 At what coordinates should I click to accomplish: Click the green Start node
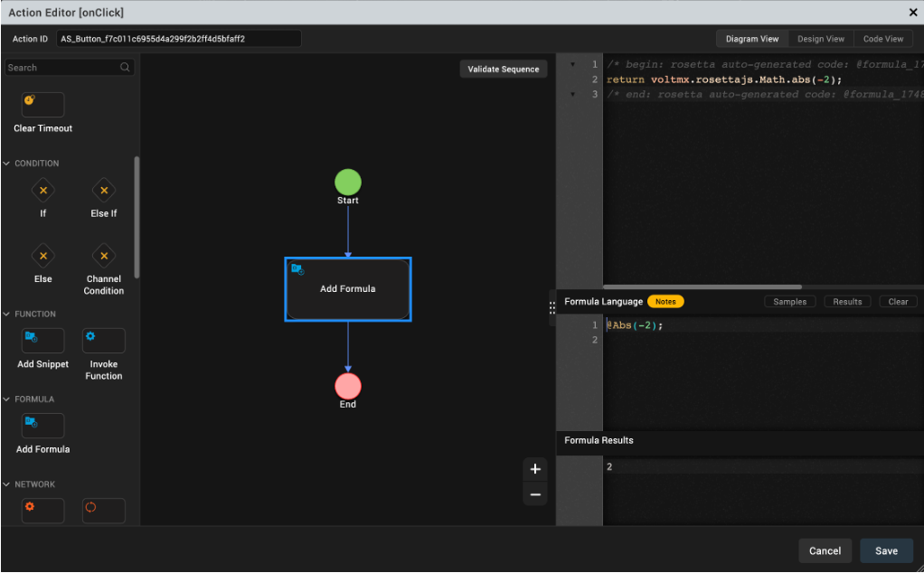point(348,183)
